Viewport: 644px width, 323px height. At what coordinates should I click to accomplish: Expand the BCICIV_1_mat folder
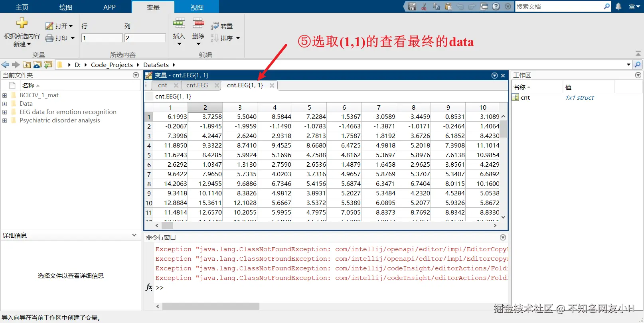tap(4, 95)
